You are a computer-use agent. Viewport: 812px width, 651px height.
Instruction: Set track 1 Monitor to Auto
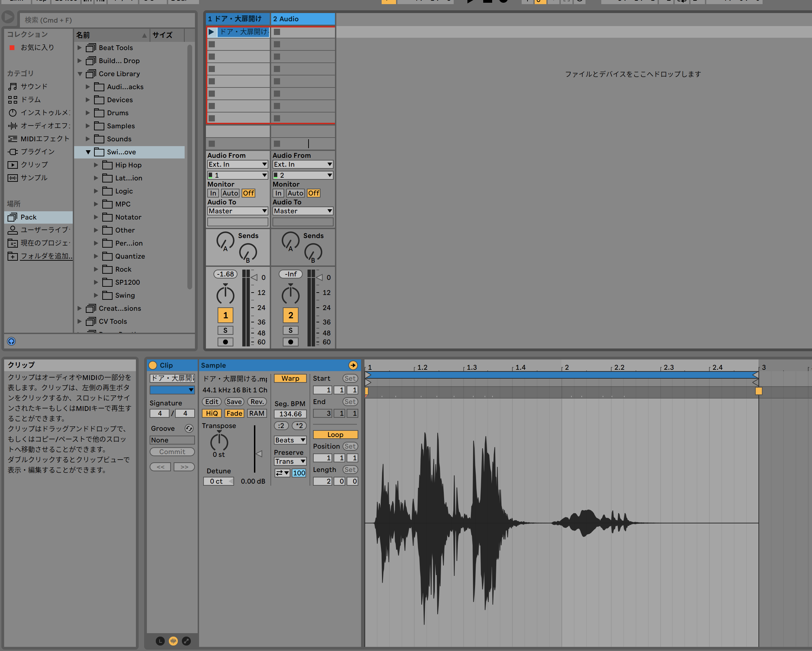click(230, 193)
